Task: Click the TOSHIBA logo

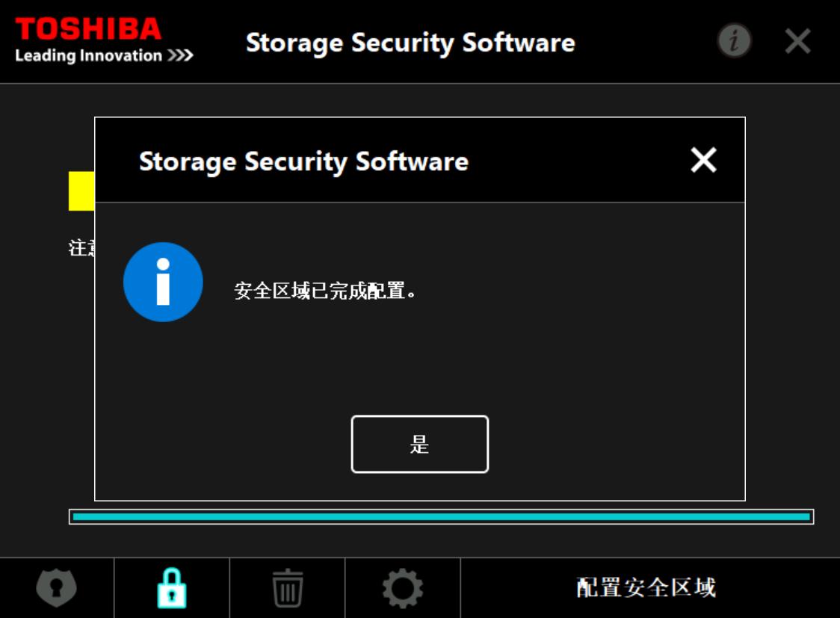Action: click(88, 30)
